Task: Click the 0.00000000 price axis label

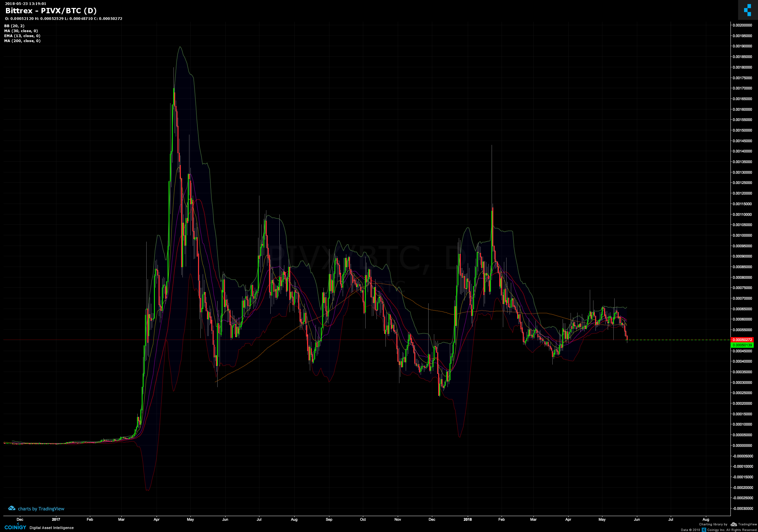Action: click(x=742, y=445)
